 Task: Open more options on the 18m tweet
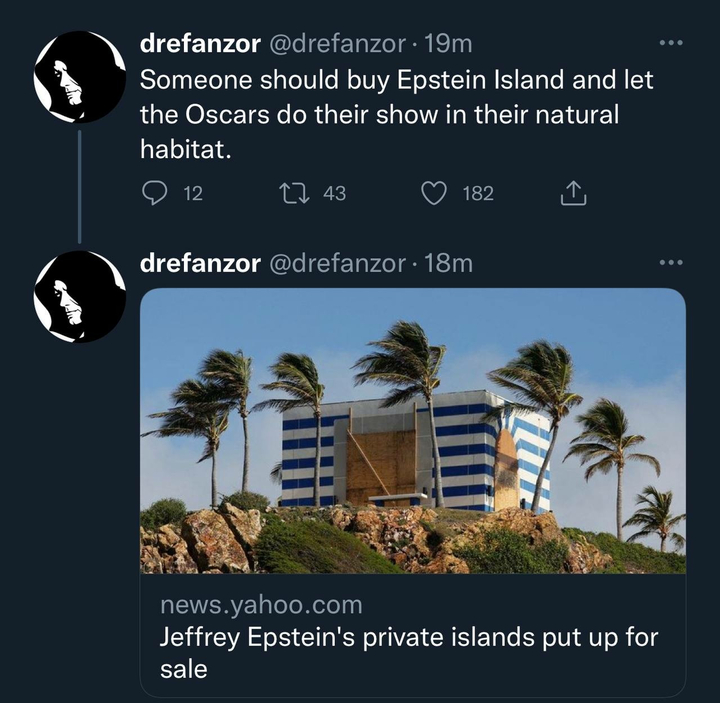(x=671, y=263)
